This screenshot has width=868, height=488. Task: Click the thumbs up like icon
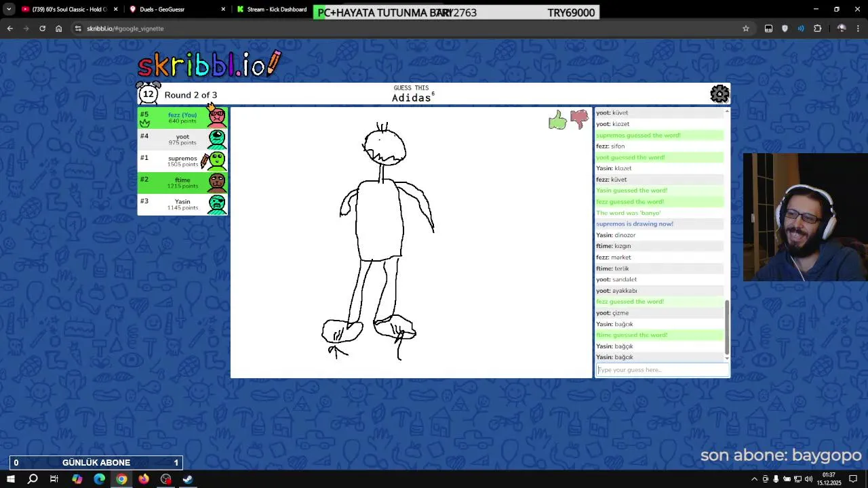pyautogui.click(x=557, y=121)
